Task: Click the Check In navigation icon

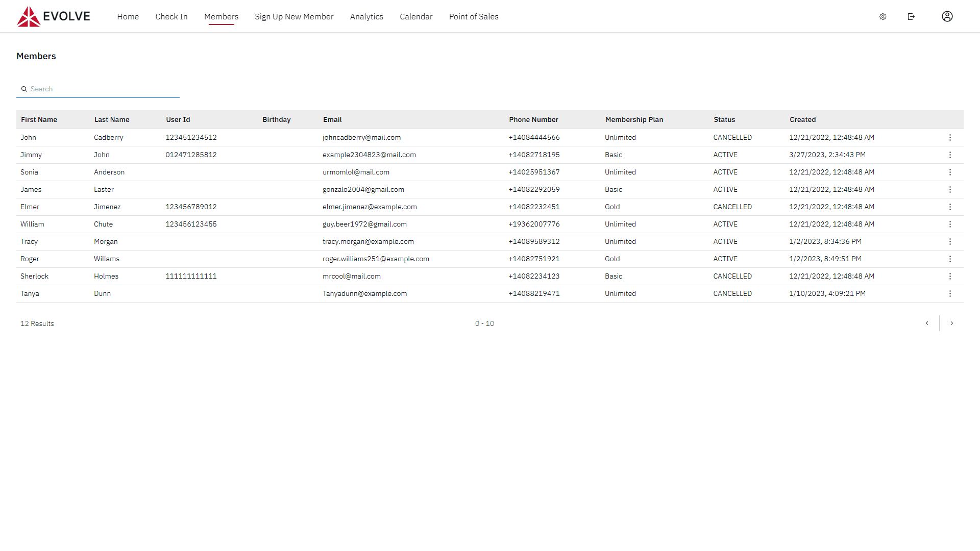Action: click(x=171, y=16)
